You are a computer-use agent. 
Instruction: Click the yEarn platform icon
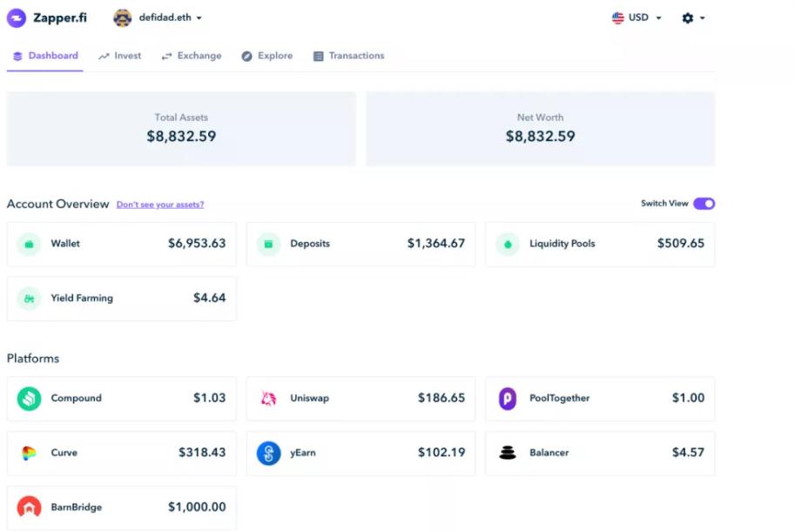(268, 453)
